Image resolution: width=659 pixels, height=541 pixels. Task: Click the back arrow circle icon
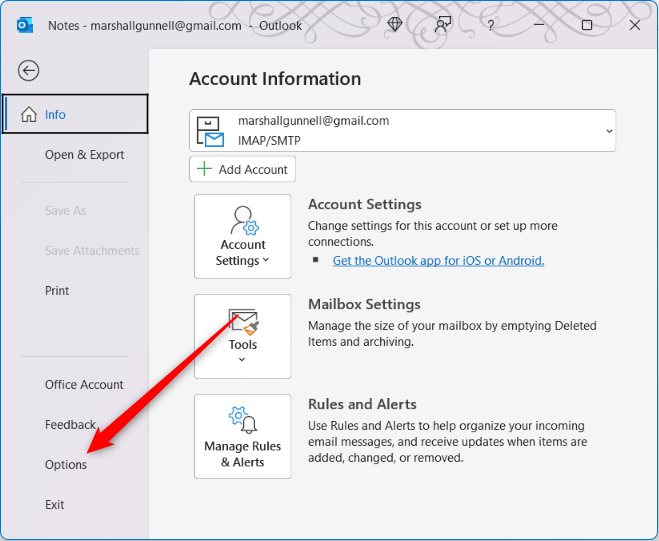[29, 70]
